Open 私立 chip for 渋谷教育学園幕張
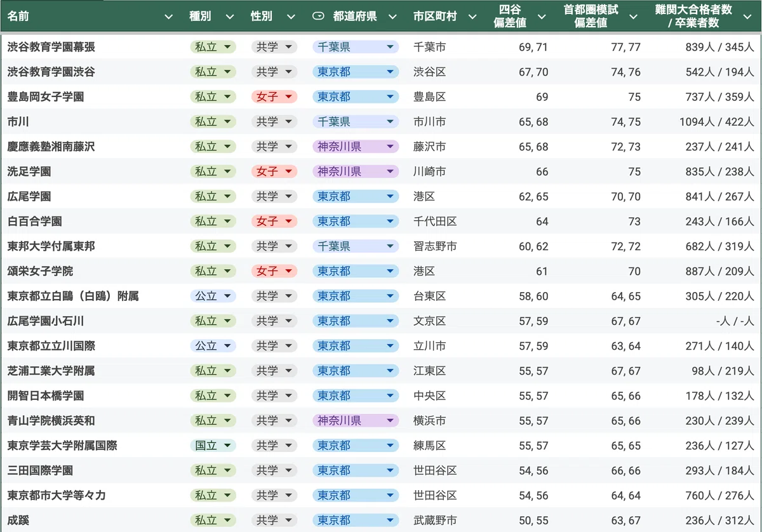Image resolution: width=762 pixels, height=532 pixels. [x=213, y=47]
